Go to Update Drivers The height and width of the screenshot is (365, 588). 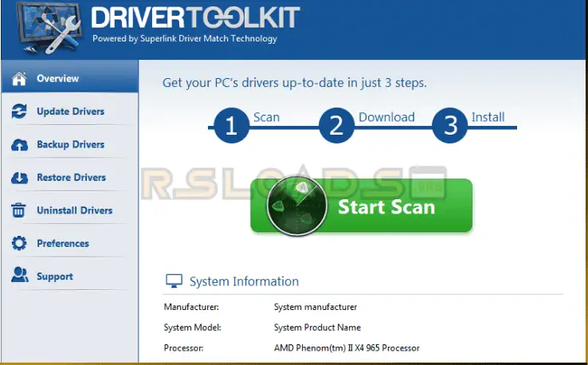70,112
